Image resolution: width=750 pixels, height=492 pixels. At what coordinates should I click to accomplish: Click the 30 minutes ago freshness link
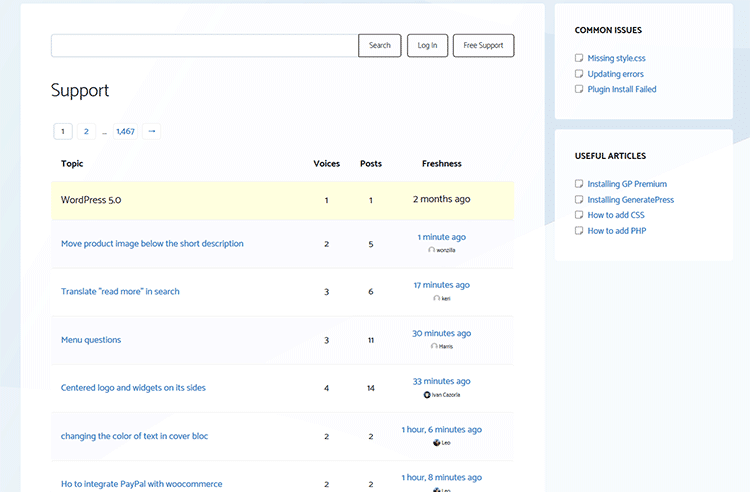[441, 333]
